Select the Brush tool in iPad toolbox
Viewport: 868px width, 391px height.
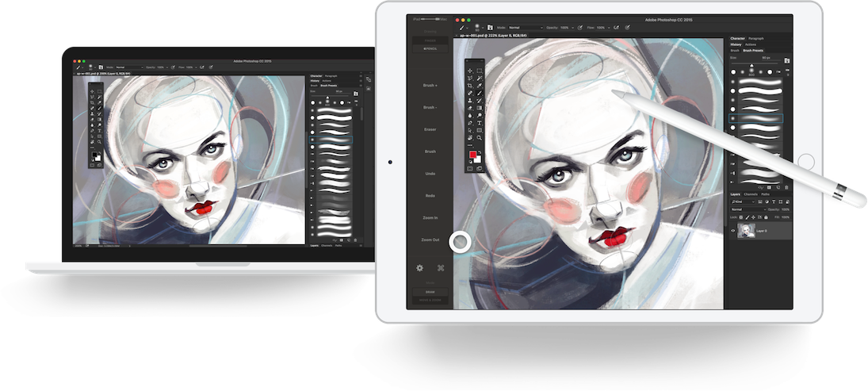(x=480, y=93)
